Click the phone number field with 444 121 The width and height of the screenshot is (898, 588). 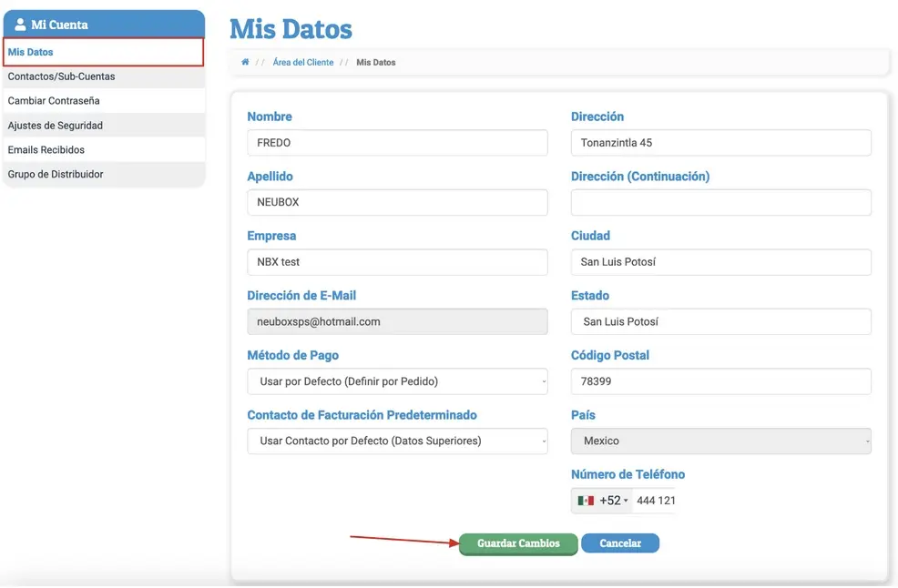(x=655, y=501)
